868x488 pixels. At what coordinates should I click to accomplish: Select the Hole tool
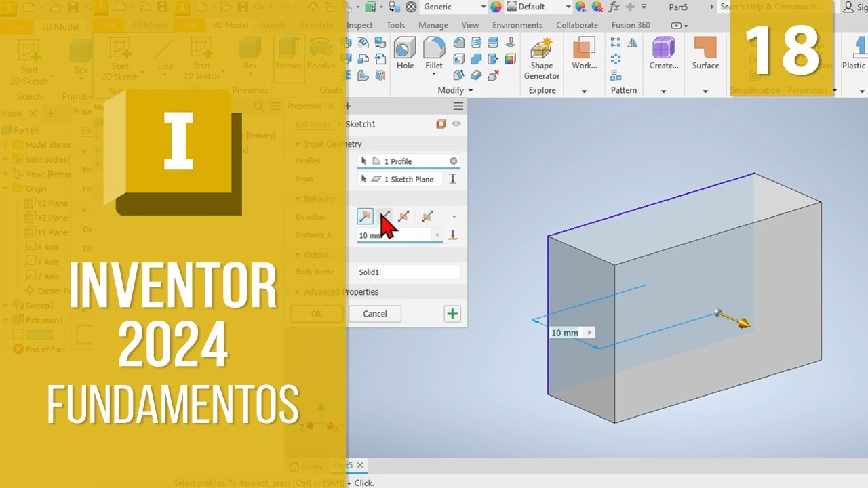pos(405,53)
